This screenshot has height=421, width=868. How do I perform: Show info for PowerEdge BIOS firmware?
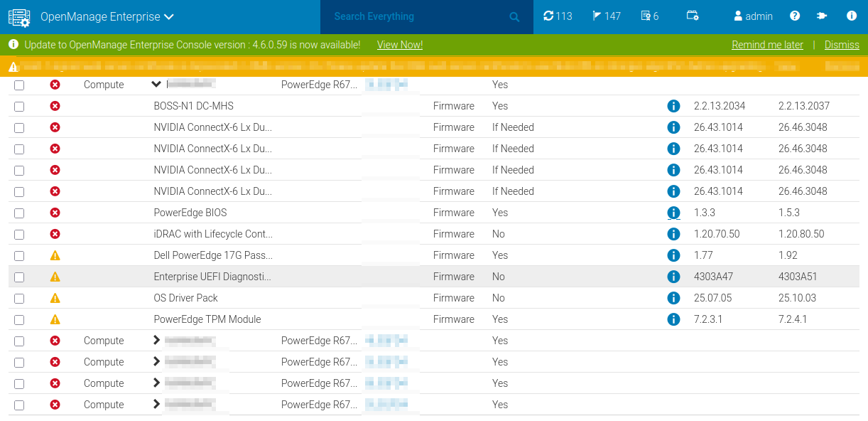point(673,213)
